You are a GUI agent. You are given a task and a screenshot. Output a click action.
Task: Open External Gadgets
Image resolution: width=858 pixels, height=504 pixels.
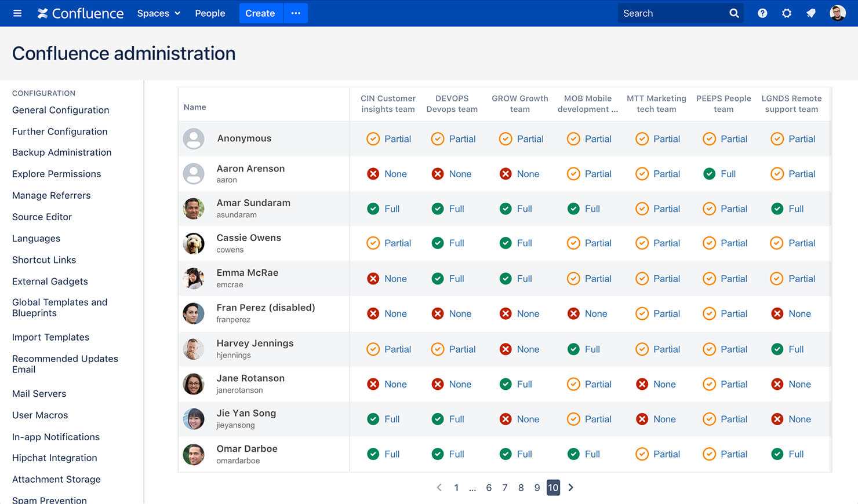tap(50, 281)
